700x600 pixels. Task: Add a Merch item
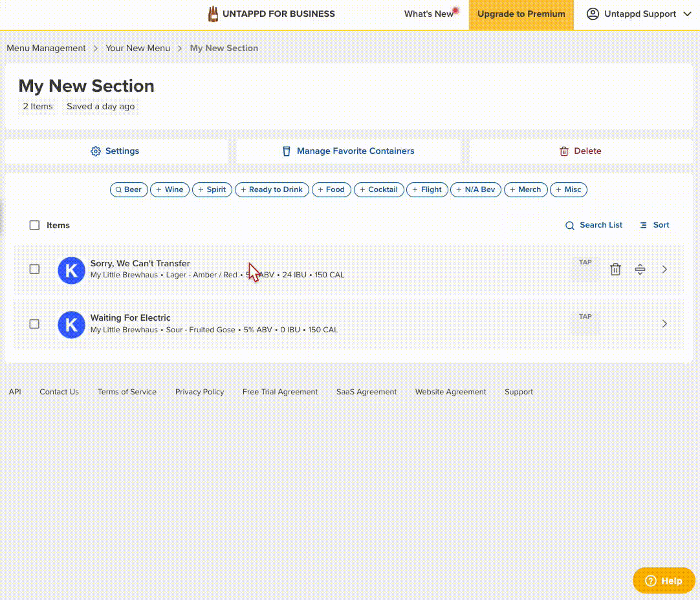525,189
